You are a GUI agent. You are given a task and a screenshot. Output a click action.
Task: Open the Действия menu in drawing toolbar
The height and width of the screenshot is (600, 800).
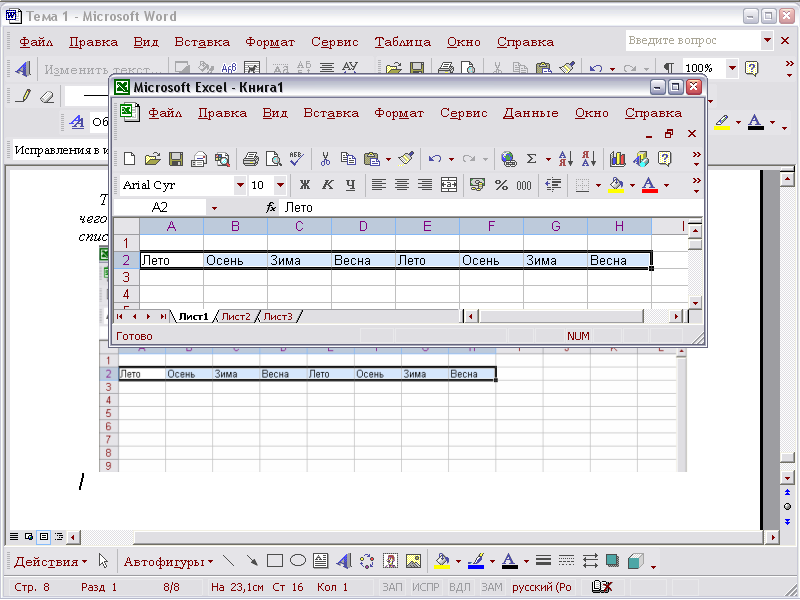[51, 562]
